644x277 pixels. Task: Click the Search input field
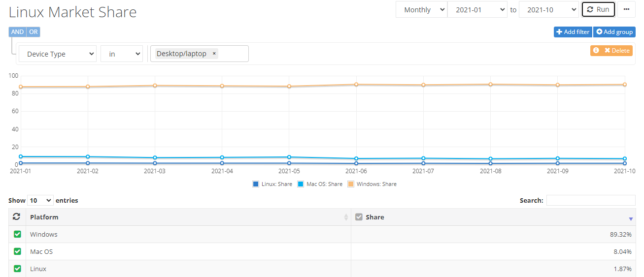coord(591,200)
